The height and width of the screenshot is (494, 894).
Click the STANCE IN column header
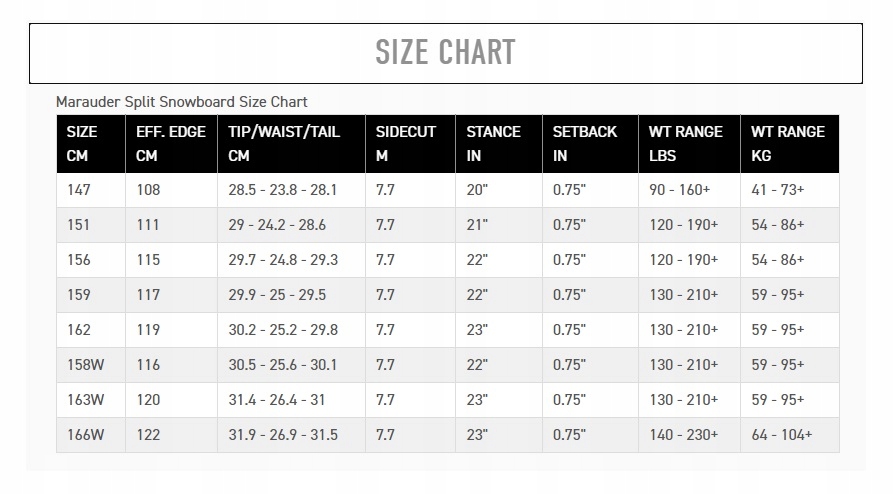[494, 143]
